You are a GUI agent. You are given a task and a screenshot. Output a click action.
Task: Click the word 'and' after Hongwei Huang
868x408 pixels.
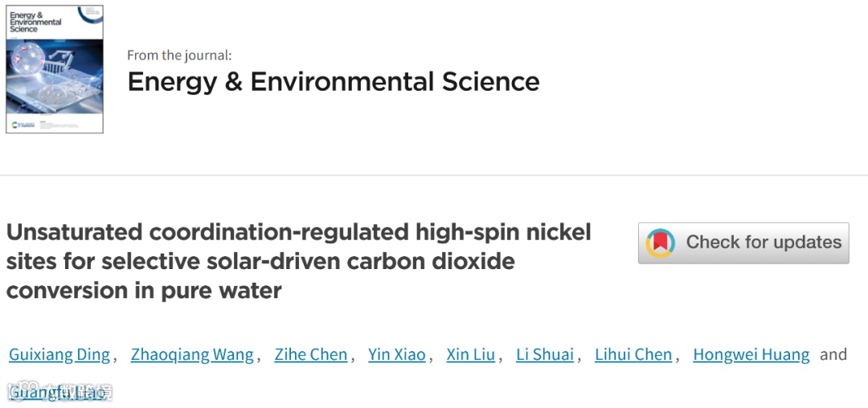[833, 354]
